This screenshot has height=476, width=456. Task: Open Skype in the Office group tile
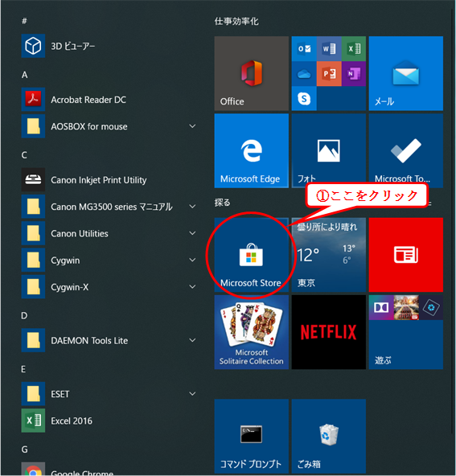(x=304, y=99)
